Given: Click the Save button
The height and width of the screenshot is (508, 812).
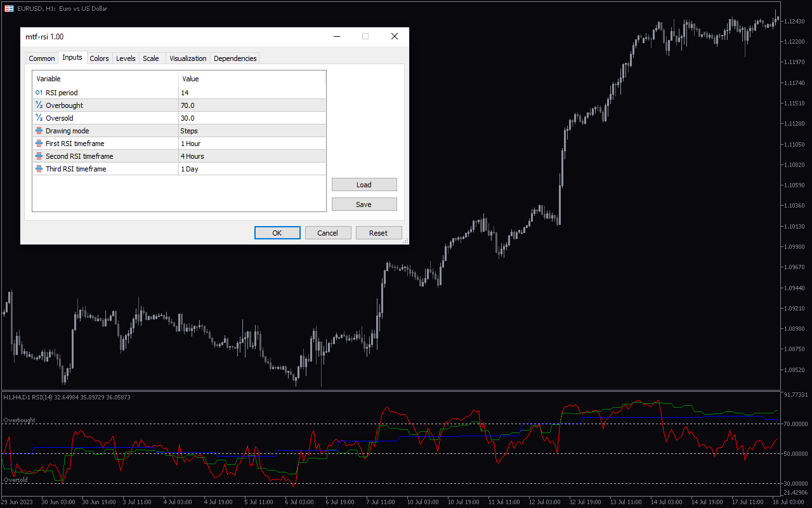Looking at the screenshot, I should (364, 204).
